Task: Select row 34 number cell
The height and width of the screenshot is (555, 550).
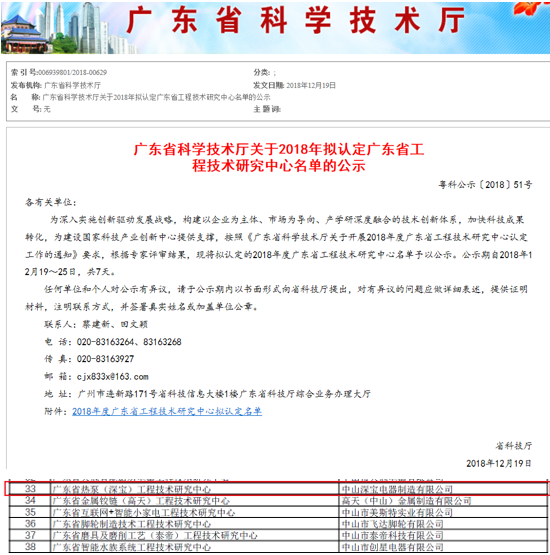Action: coord(30,500)
